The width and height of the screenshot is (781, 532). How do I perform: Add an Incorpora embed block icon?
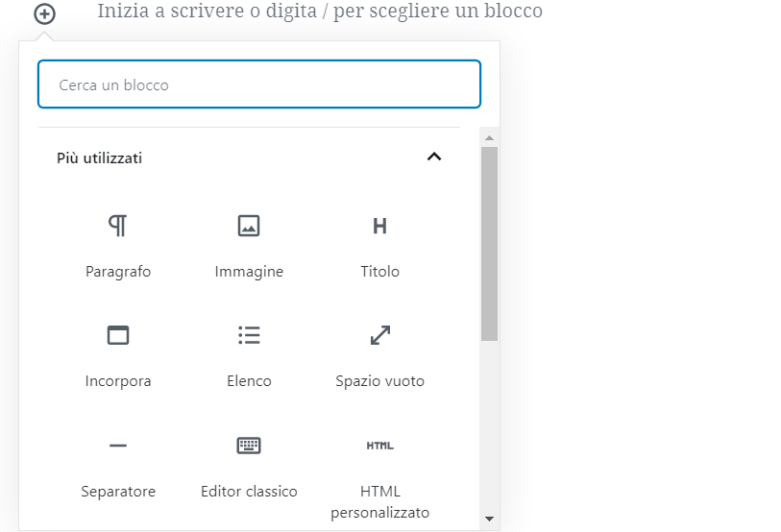pyautogui.click(x=118, y=335)
